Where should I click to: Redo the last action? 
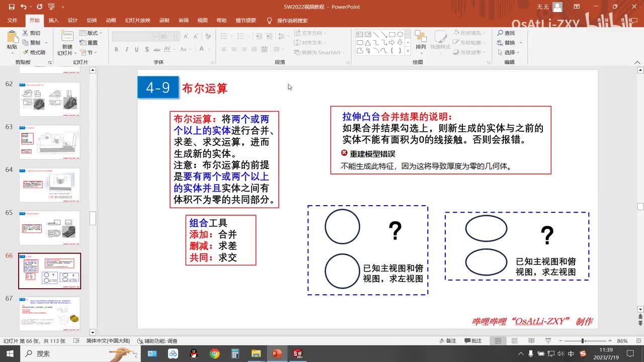coord(39,7)
